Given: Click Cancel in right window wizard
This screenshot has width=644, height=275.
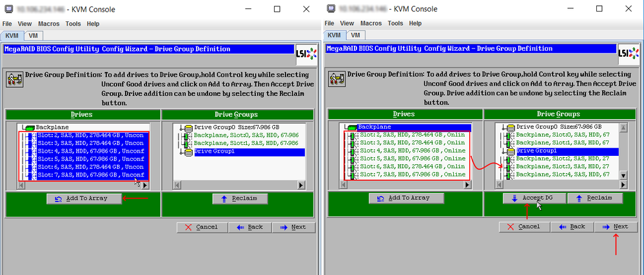Looking at the screenshot, I should [x=524, y=227].
